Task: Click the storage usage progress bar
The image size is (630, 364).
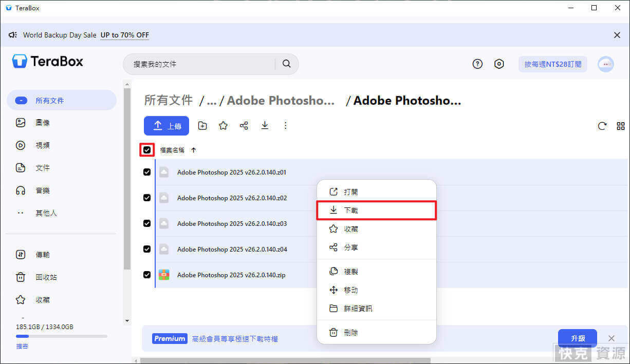Action: pos(62,336)
